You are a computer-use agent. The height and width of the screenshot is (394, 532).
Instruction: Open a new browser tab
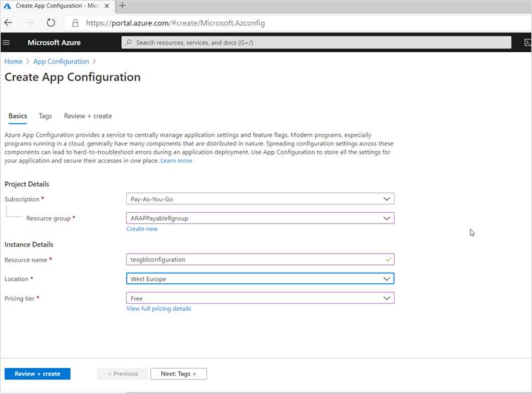(122, 6)
